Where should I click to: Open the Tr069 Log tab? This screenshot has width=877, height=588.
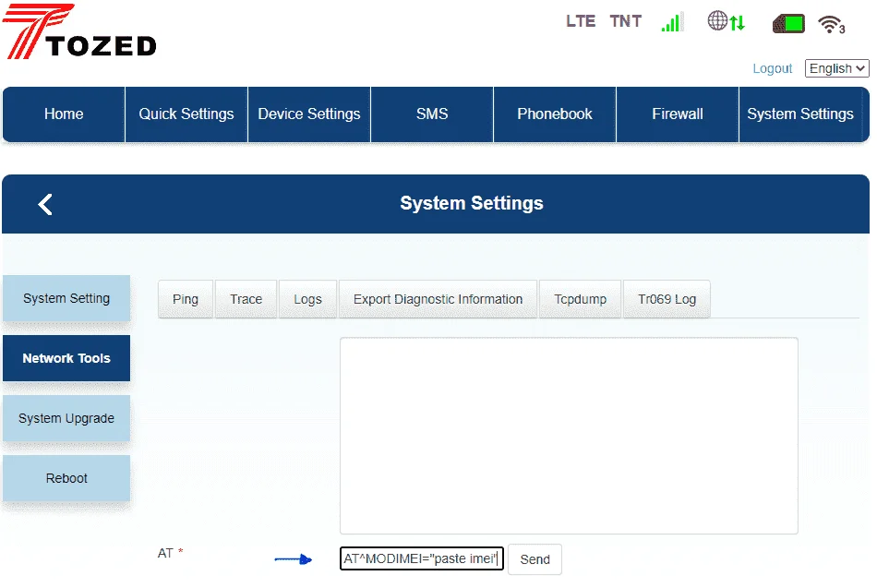click(x=667, y=299)
